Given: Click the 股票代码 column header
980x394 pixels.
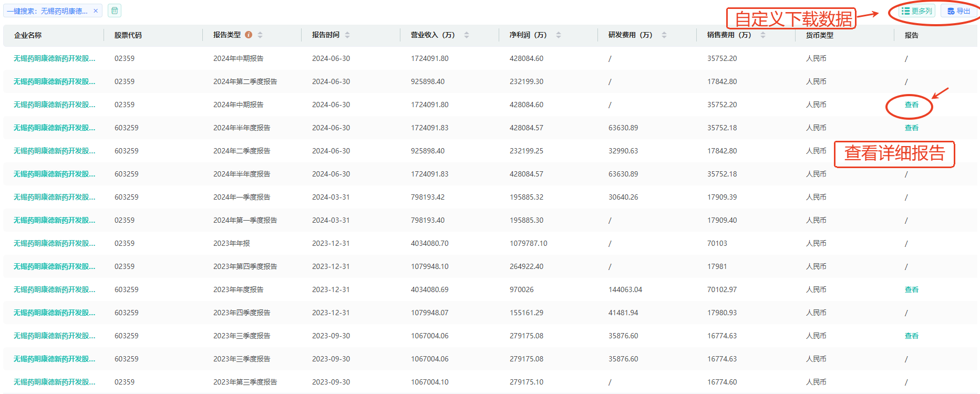Looking at the screenshot, I should pyautogui.click(x=128, y=35).
